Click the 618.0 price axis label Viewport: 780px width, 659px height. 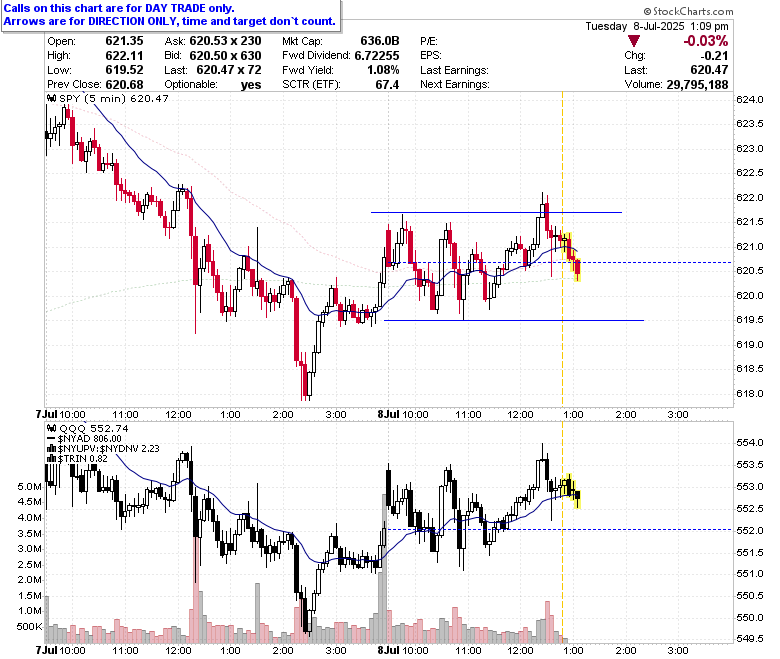(x=750, y=393)
